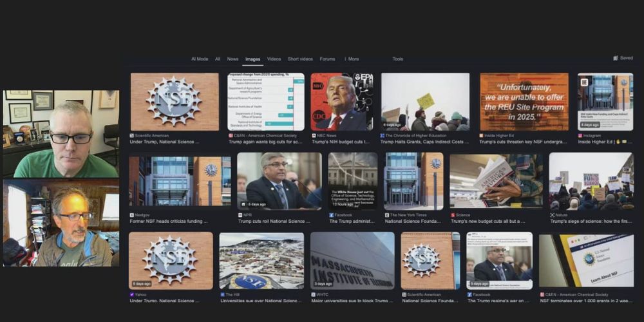This screenshot has height=322, width=644.
Task: Open the C&EN budget chart thumbnail
Action: coord(266,102)
